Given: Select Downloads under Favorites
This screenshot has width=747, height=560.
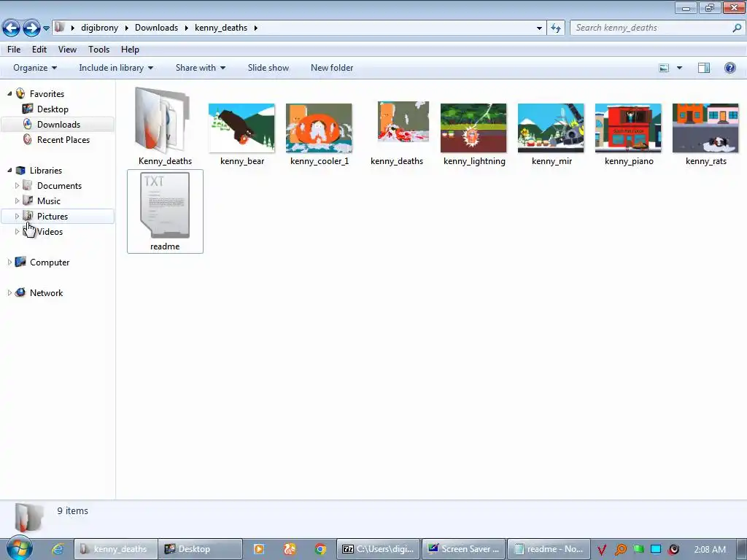Looking at the screenshot, I should tap(58, 124).
